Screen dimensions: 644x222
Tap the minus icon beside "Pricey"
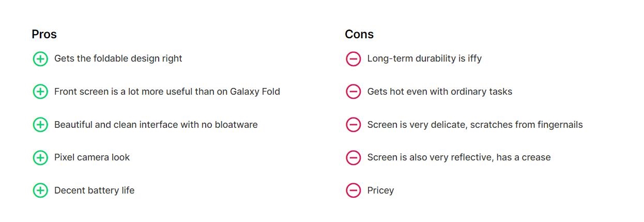tap(353, 190)
